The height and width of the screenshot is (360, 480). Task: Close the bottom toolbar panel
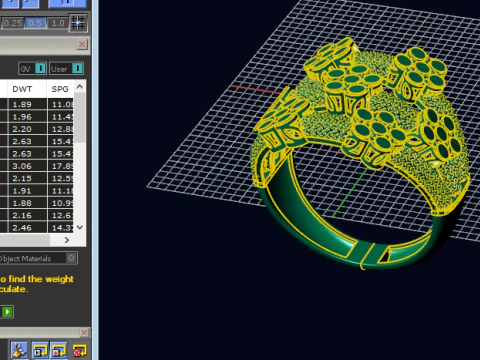click(x=84, y=333)
